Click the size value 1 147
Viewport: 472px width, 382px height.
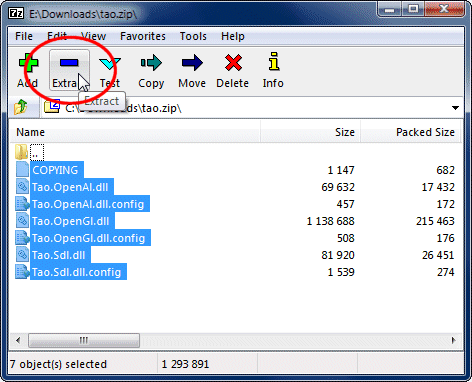click(x=341, y=170)
